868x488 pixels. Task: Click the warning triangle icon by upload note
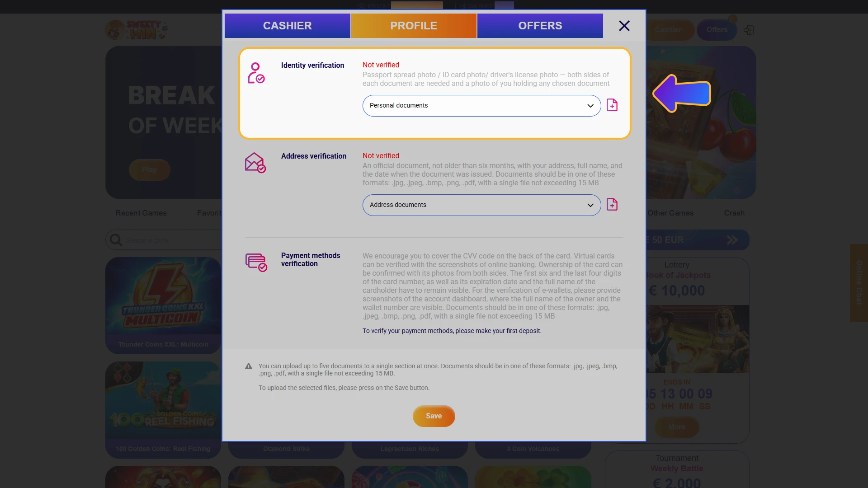(249, 366)
